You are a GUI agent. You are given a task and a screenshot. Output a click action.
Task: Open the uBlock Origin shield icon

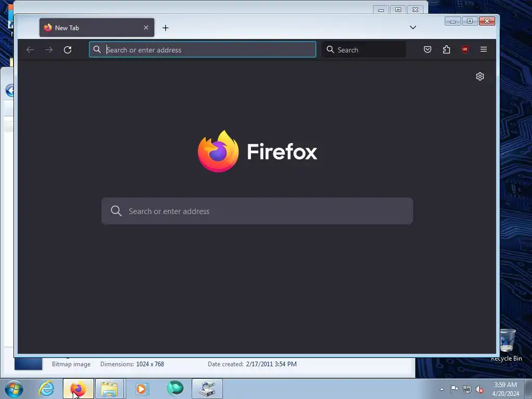[x=465, y=49]
